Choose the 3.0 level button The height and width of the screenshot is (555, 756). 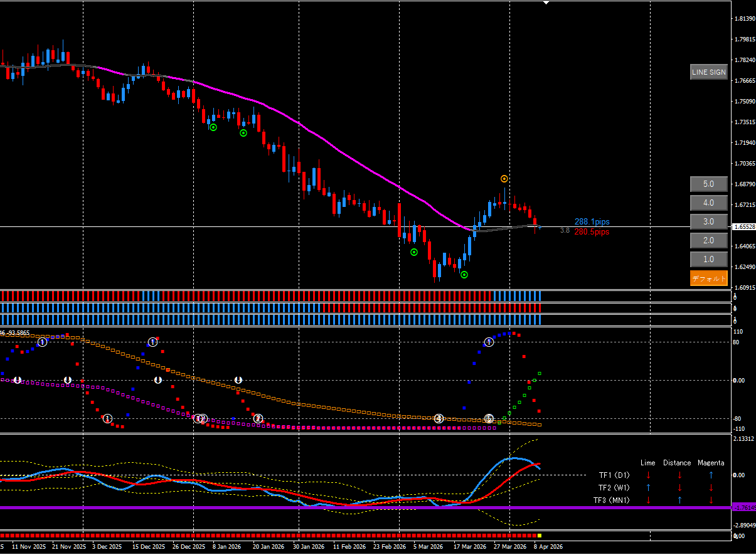708,222
